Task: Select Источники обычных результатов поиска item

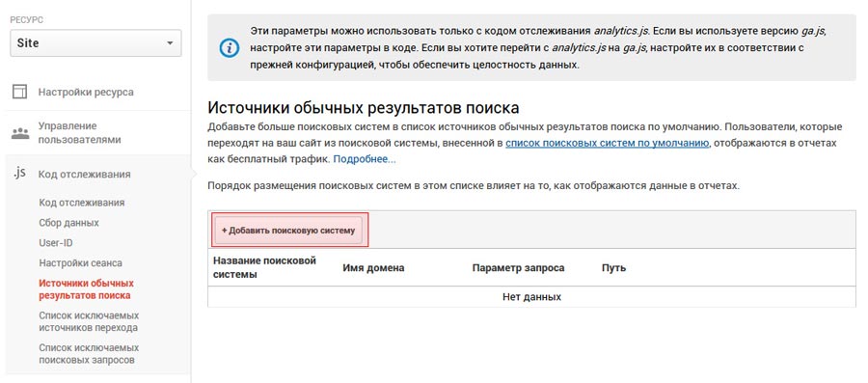Action: tap(87, 288)
